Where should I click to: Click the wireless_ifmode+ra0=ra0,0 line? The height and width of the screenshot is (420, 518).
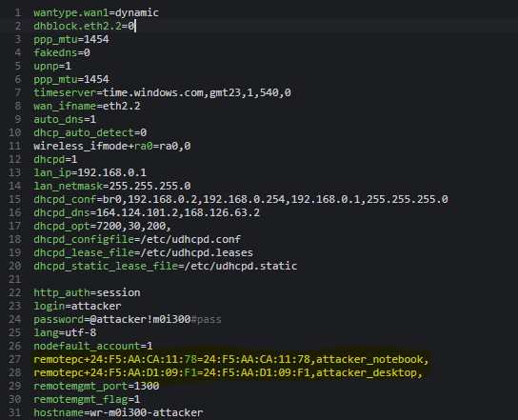(112, 146)
